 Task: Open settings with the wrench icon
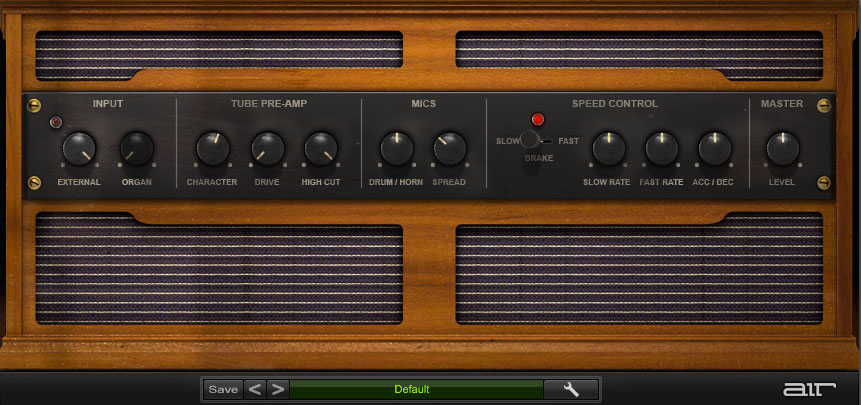pos(571,389)
